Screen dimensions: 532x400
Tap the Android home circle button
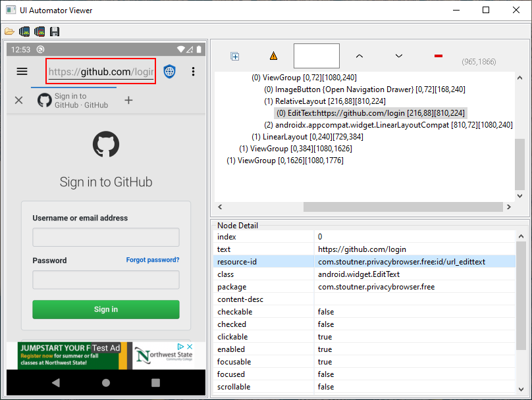tap(106, 383)
